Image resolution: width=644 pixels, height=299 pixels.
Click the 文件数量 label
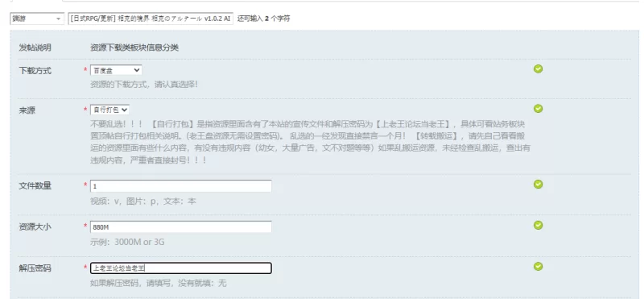[35, 186]
